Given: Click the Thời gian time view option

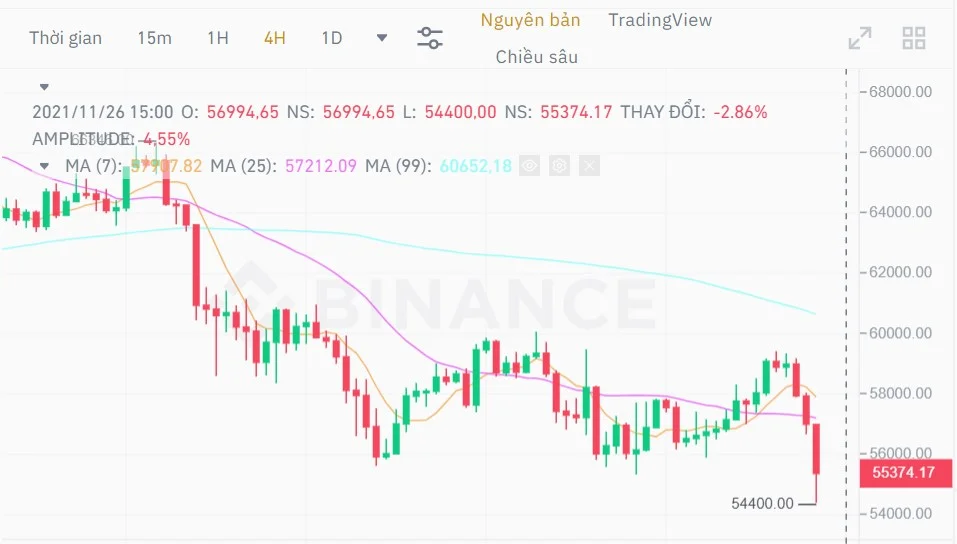Looking at the screenshot, I should click(x=65, y=38).
